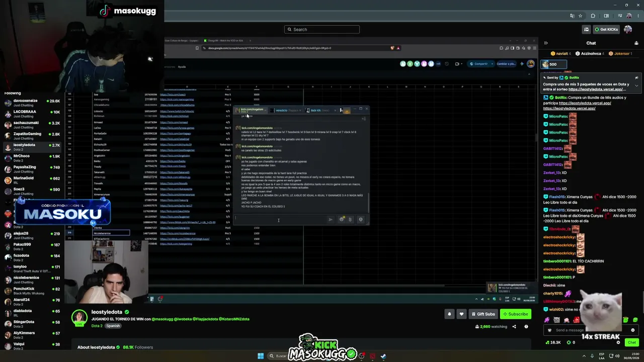The image size is (644, 362).
Task: Click the Chrome translate page icon
Action: coord(572,16)
